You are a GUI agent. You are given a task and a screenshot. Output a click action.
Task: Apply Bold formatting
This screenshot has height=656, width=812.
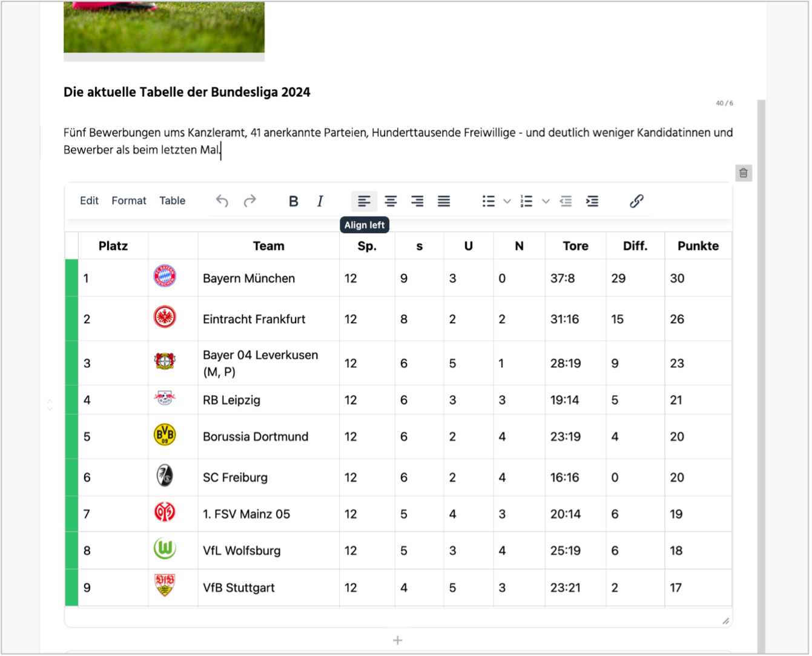click(293, 201)
